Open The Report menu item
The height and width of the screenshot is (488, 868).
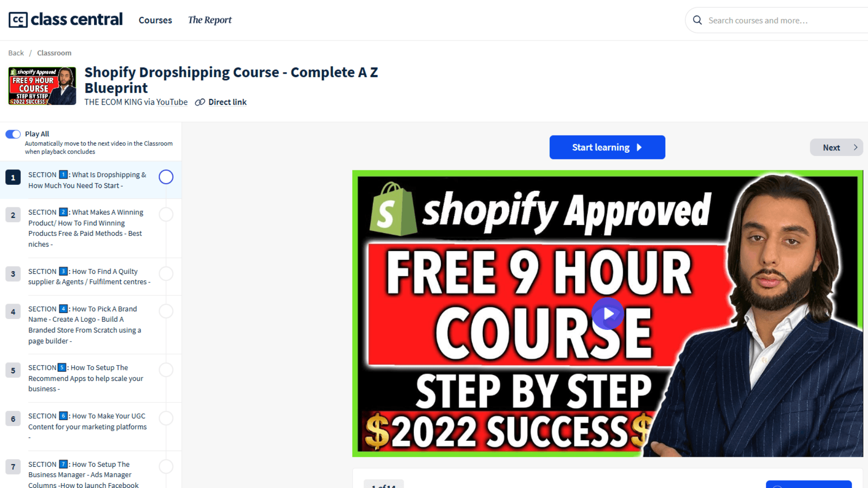210,20
